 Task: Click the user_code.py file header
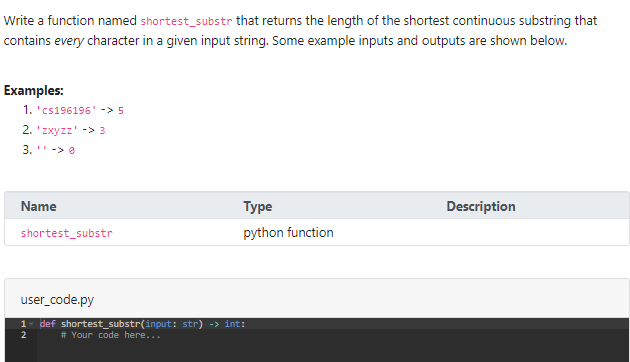click(x=57, y=300)
